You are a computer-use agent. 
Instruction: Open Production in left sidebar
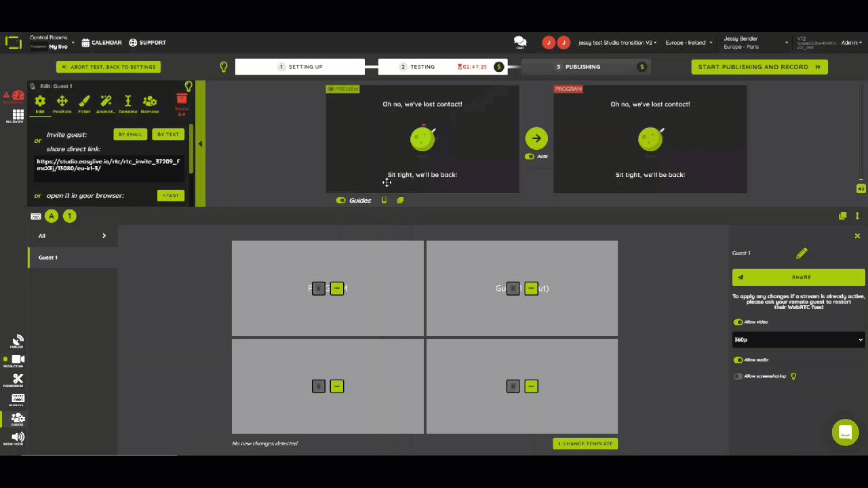pyautogui.click(x=18, y=361)
